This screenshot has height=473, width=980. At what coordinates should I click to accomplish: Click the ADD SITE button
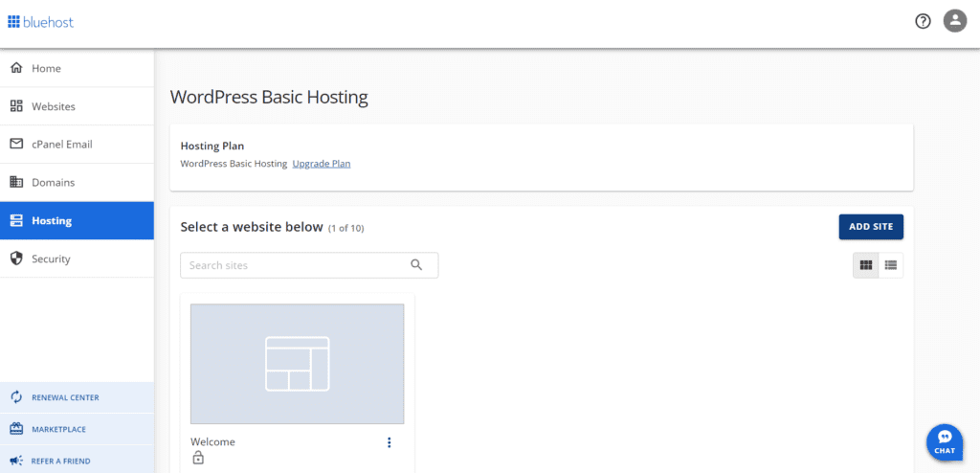871,227
